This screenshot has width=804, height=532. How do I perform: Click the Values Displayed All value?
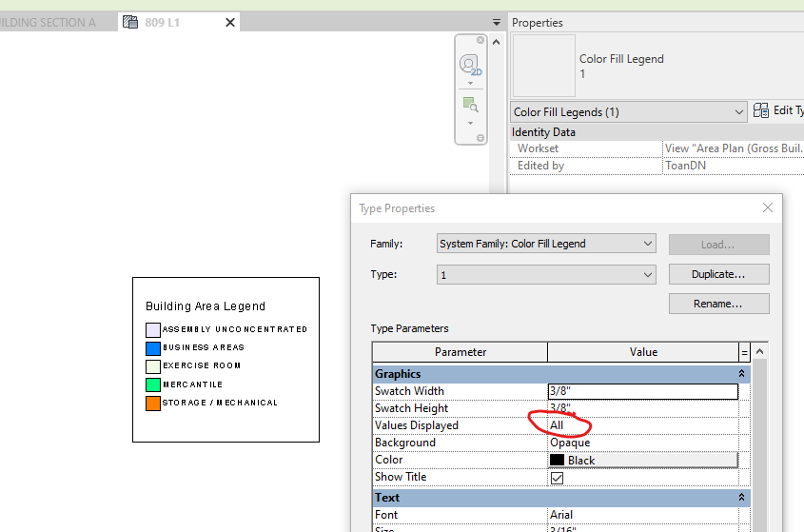pyautogui.click(x=643, y=425)
